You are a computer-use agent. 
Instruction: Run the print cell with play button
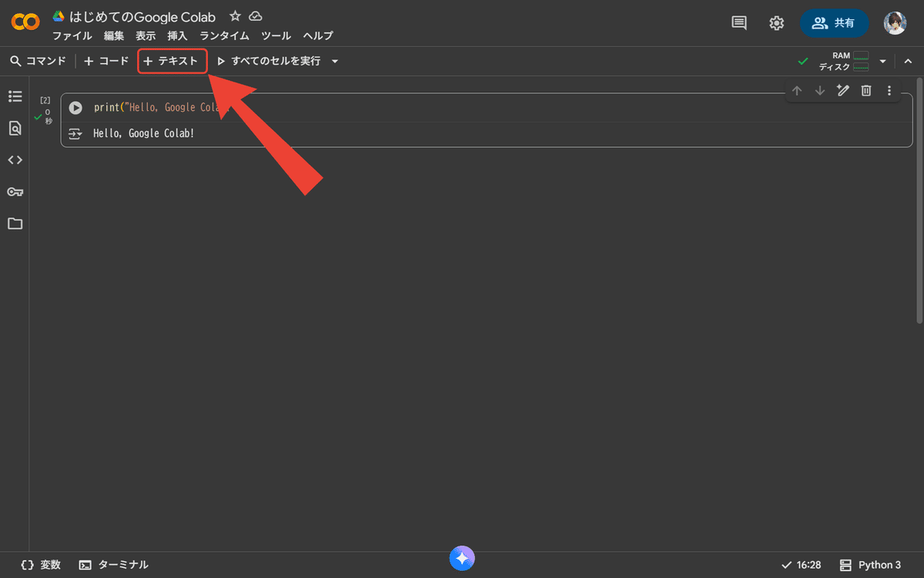pyautogui.click(x=75, y=108)
